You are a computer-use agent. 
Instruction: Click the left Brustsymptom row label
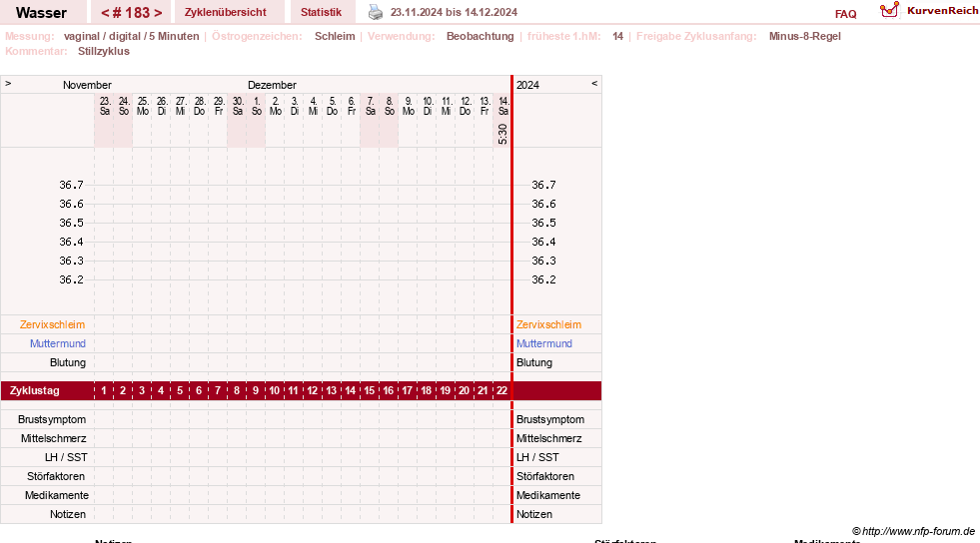click(x=52, y=419)
